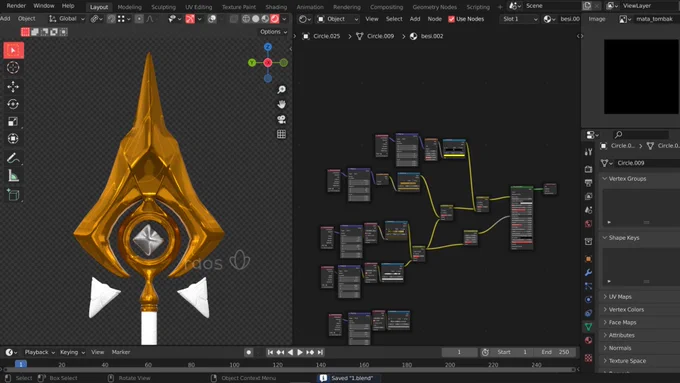The image size is (680, 383).
Task: Choose the Add Cube tool
Action: point(13,195)
